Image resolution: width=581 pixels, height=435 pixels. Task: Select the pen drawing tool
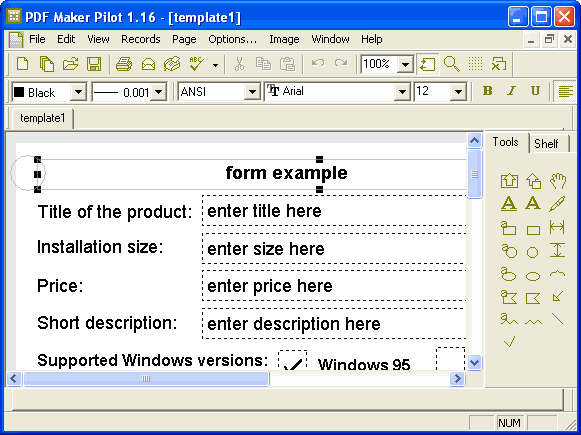point(557,203)
